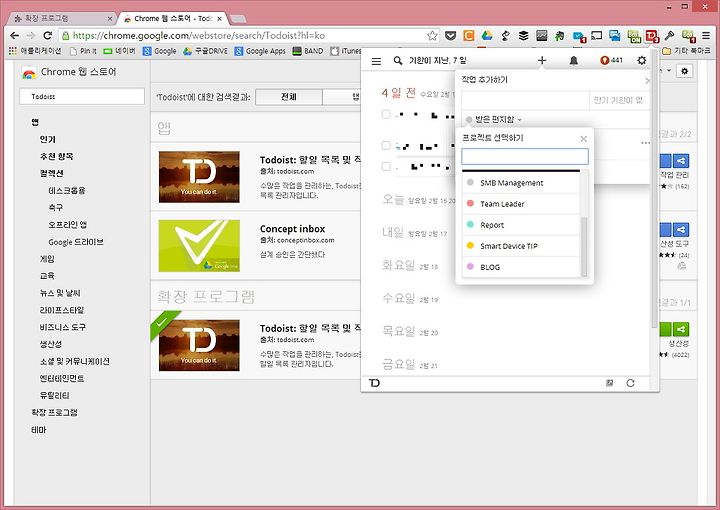Open the Chrome main menu button
The width and height of the screenshot is (720, 510).
point(706,35)
